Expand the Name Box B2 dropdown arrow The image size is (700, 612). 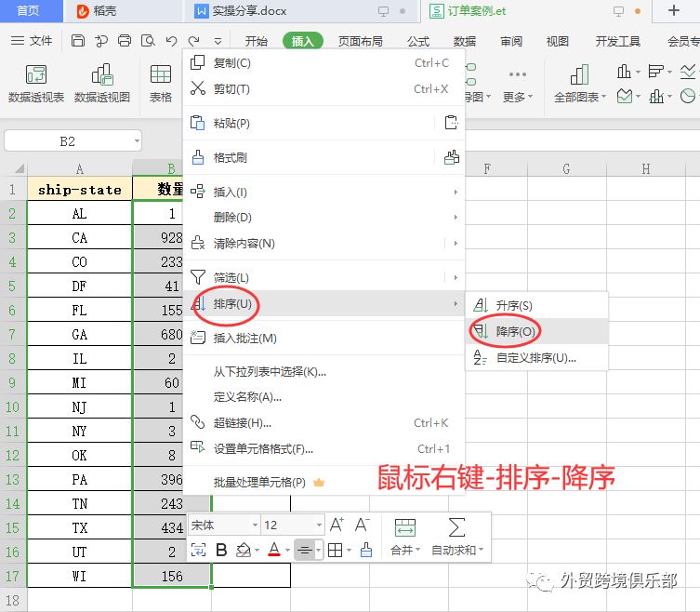pos(137,141)
